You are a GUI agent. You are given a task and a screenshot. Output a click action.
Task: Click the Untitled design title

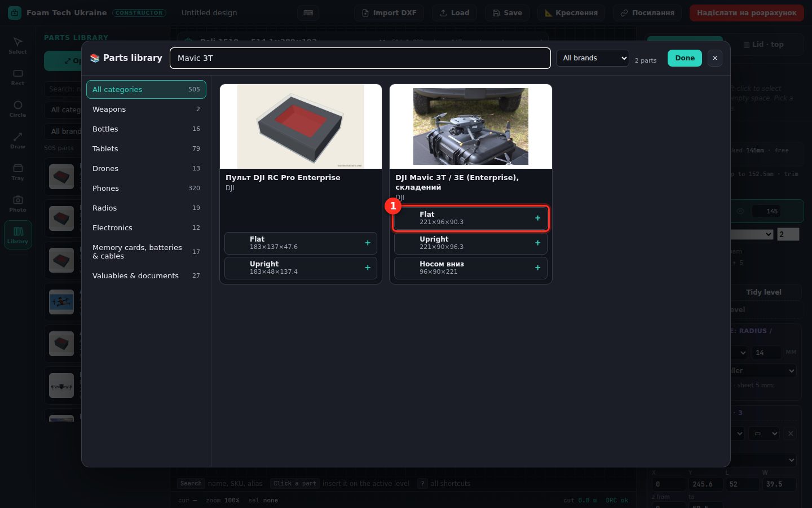click(x=209, y=13)
